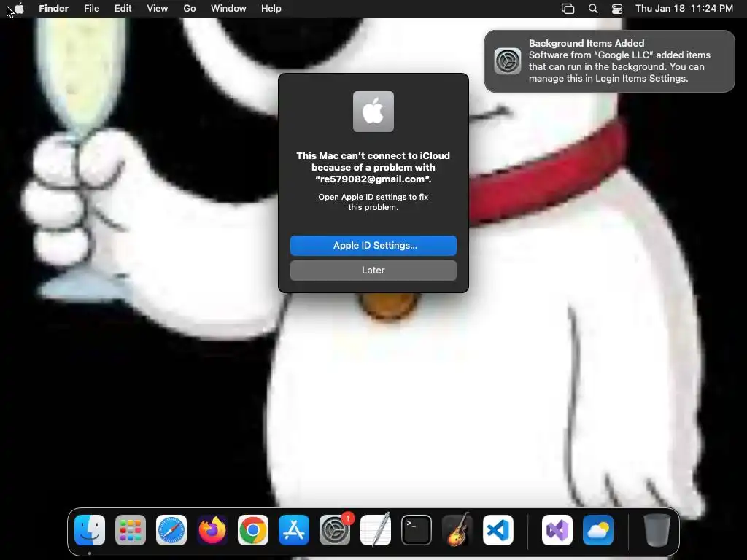Open the Edit menu
The image size is (747, 560).
pyautogui.click(x=123, y=9)
